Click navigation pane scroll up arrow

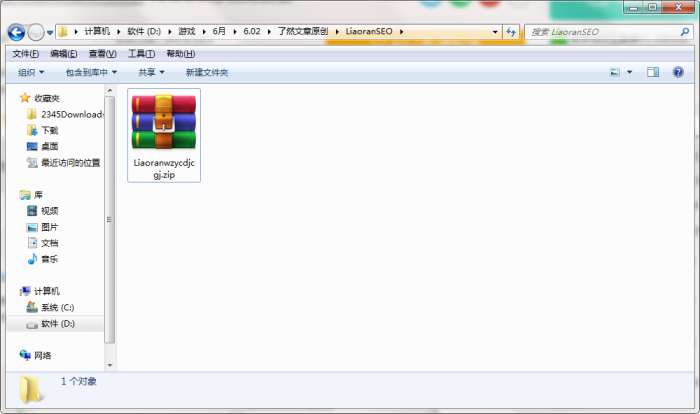pyautogui.click(x=110, y=91)
